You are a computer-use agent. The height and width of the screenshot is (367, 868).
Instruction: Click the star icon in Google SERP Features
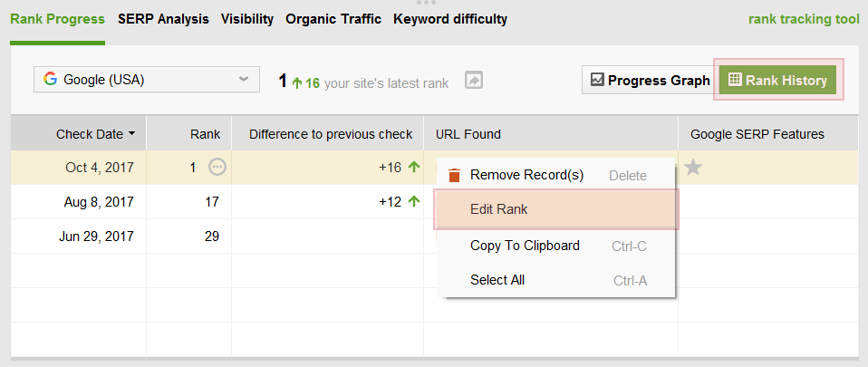693,167
